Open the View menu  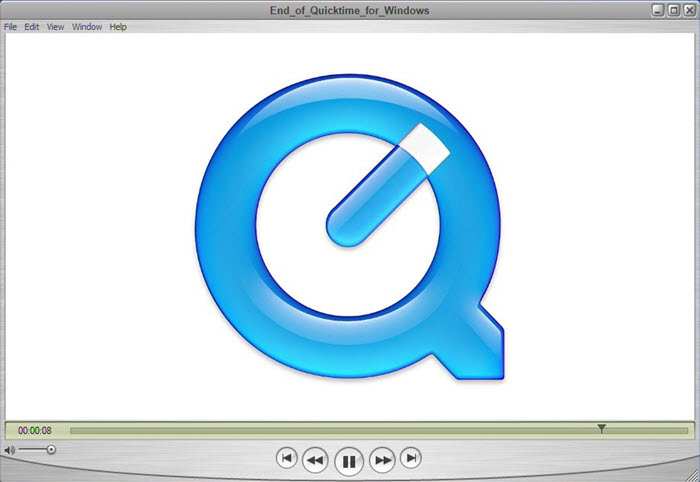coord(55,27)
